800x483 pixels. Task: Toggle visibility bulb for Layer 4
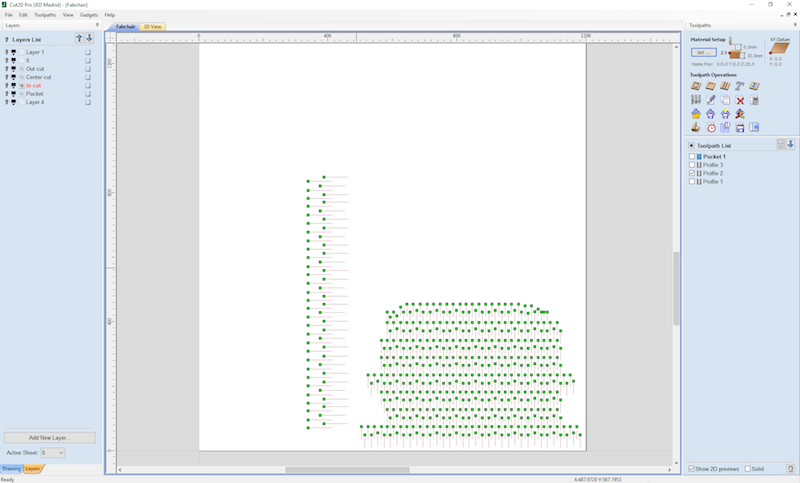tap(7, 102)
